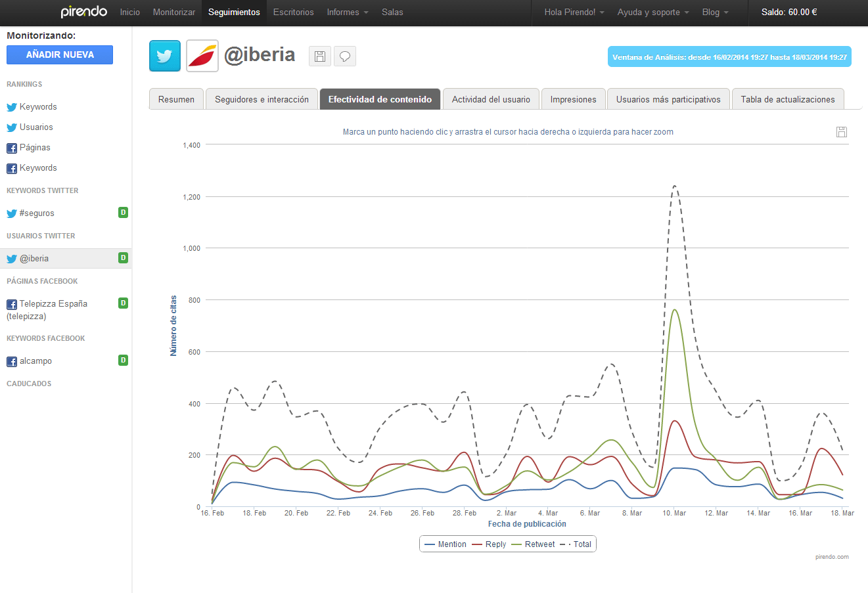Click the blue Twitter bird icon beside @iberia

(x=165, y=56)
